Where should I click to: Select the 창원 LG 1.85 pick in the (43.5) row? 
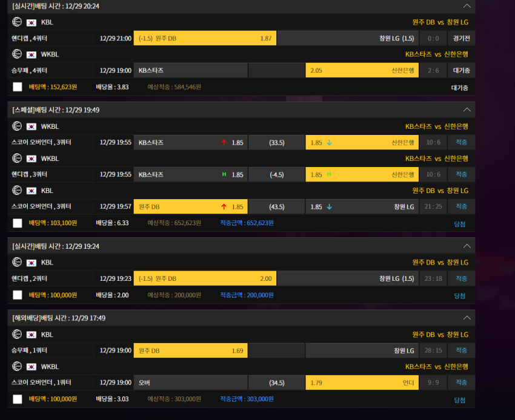click(362, 207)
